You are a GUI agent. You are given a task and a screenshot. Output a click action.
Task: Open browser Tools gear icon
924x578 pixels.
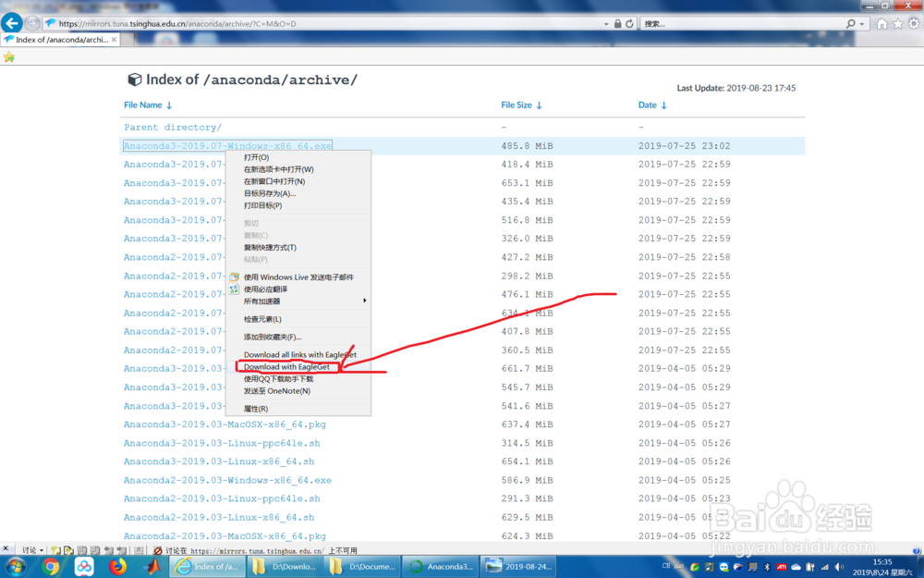[x=914, y=24]
